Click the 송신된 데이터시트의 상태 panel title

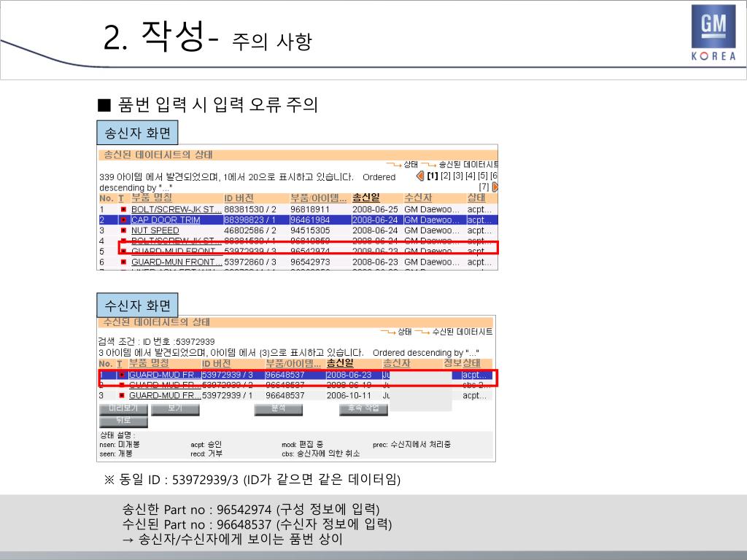[158, 155]
